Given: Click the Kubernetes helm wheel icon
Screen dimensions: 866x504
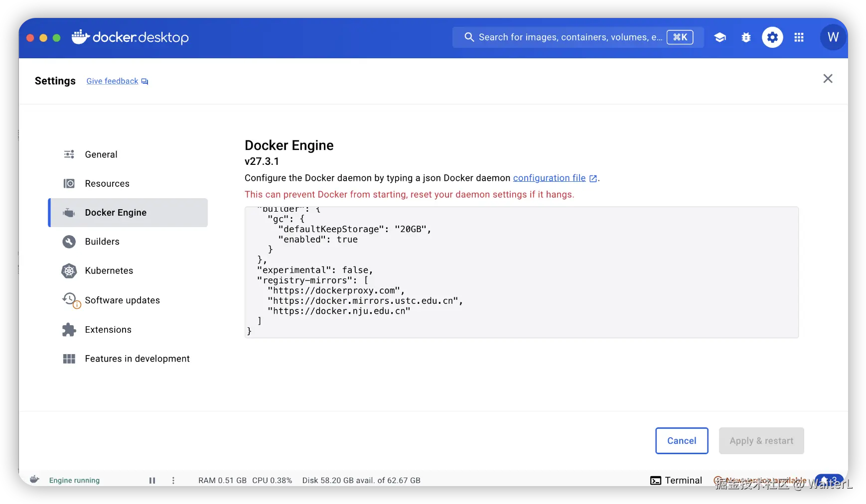Looking at the screenshot, I should tap(69, 271).
